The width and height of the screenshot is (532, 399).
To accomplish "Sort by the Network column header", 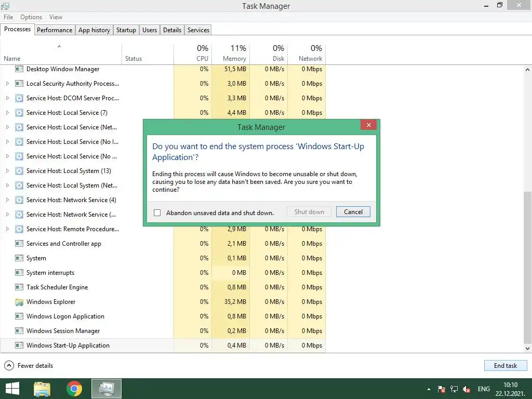I will [x=307, y=54].
